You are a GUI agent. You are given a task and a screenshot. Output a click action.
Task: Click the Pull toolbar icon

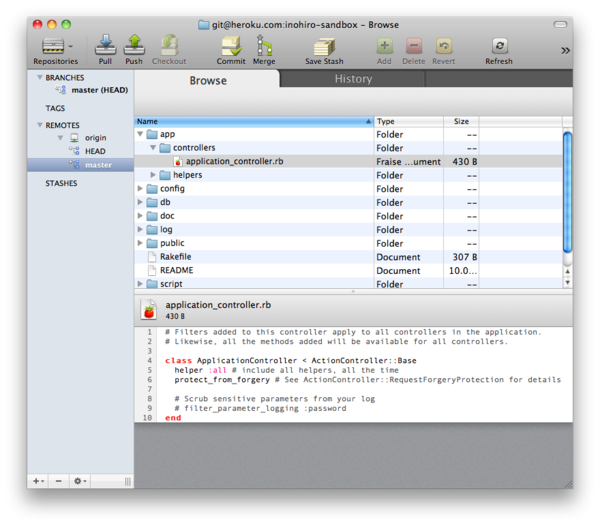coord(106,45)
